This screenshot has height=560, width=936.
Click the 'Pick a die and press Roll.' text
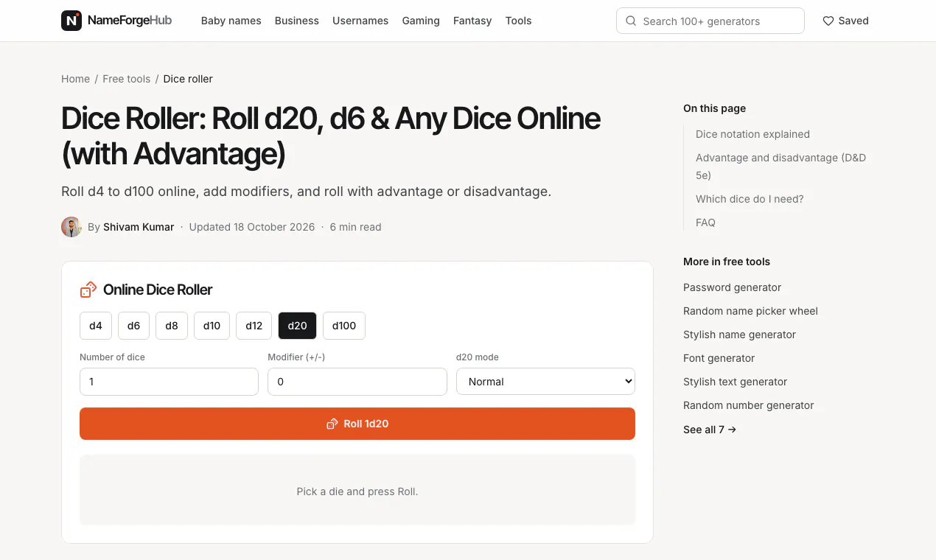click(357, 491)
